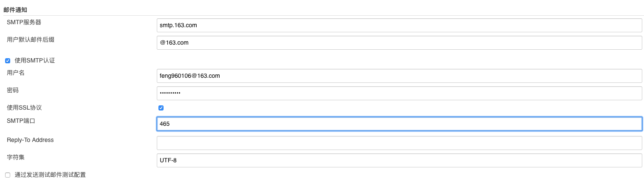Select the 用户名 field containing feng960106@163.com
Image resolution: width=644 pixels, height=181 pixels.
399,76
